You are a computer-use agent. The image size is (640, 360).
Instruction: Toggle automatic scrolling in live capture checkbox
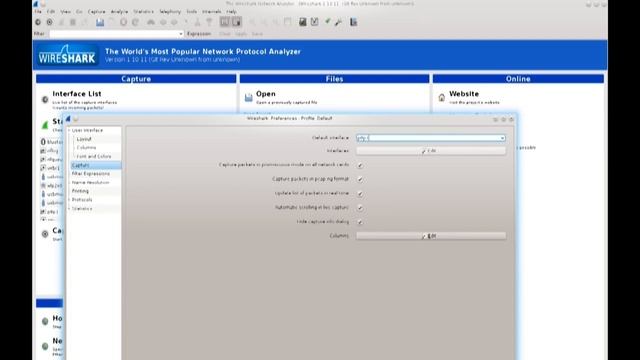pyautogui.click(x=360, y=208)
